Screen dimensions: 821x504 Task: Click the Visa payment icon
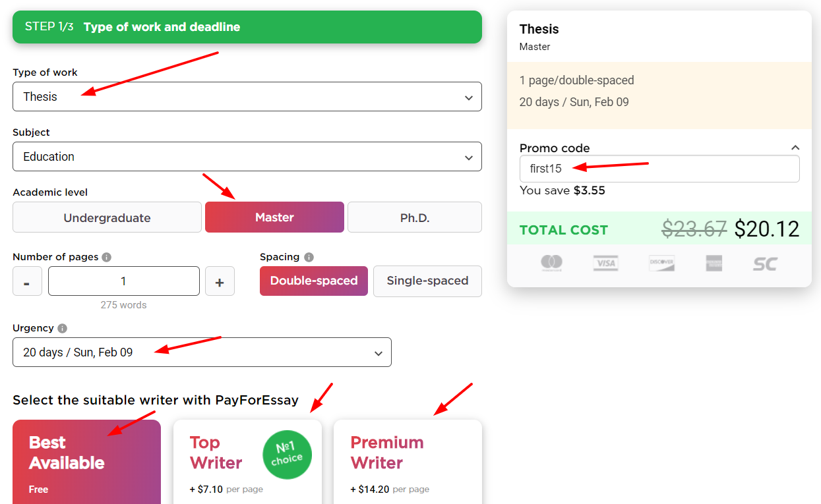pyautogui.click(x=605, y=264)
